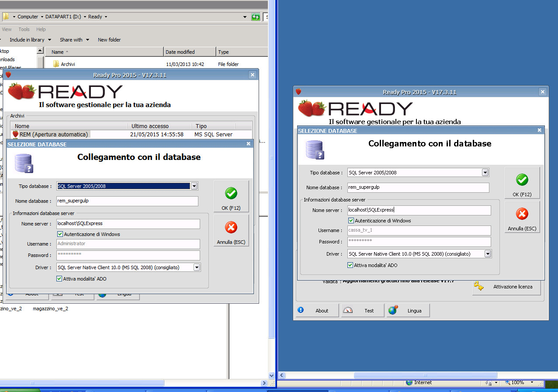Click Username field showing cassa_tv_1
This screenshot has height=392, width=558.
(x=419, y=230)
